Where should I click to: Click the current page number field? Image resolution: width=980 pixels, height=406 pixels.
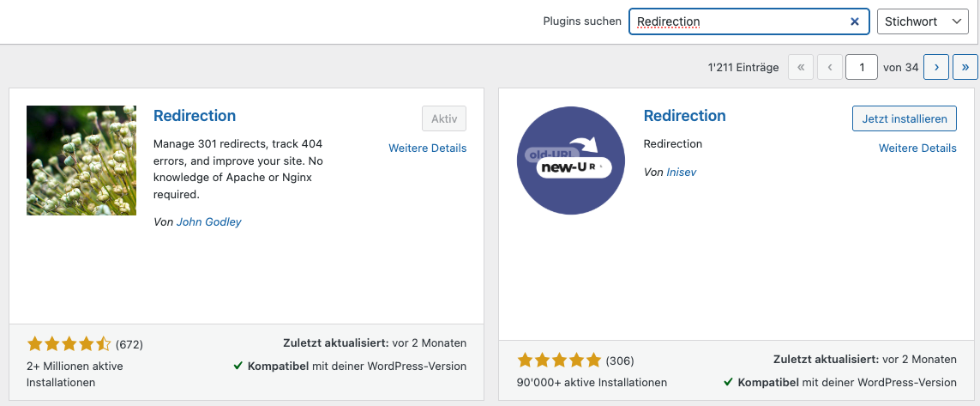pos(861,67)
